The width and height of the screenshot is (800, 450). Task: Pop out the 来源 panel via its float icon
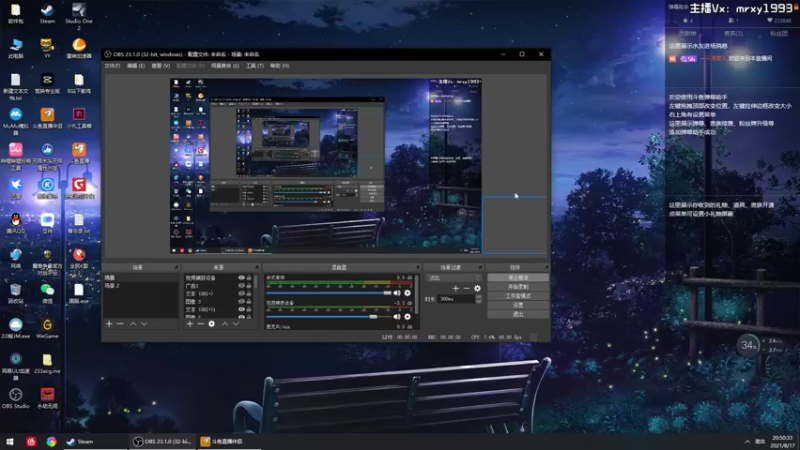tap(257, 267)
